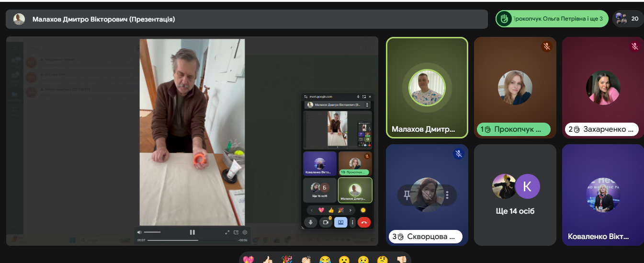This screenshot has width=644, height=263.
Task: Expand reactions with the right chevron arrow
Action: point(350,210)
